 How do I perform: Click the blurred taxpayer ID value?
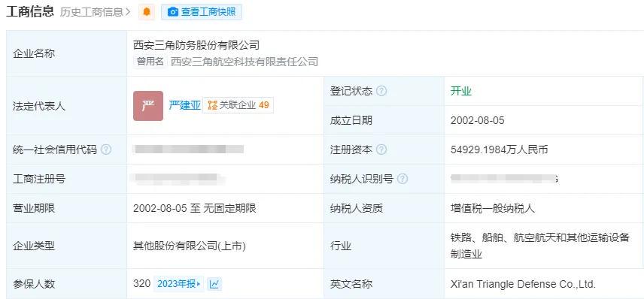click(504, 178)
